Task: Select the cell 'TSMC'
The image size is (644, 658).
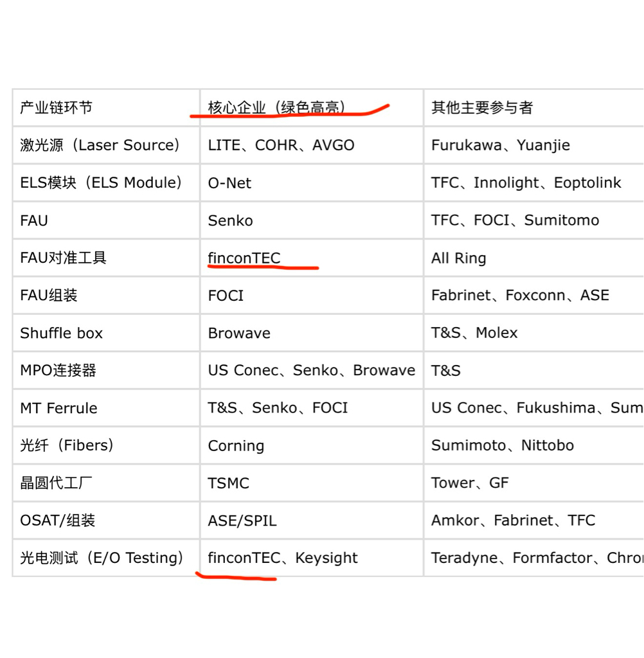Action: point(312,483)
